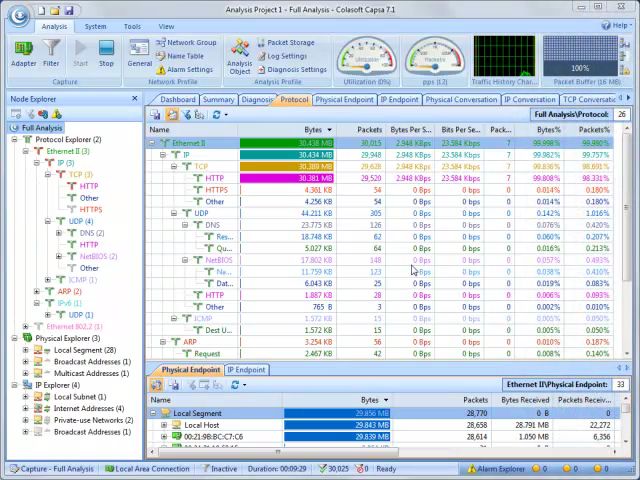Open Diagnosis Settings
640x480 pixels.
coord(292,70)
